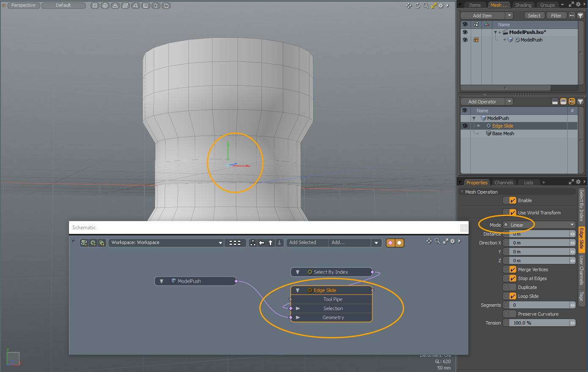Expand the Edge Slide tree item
The image size is (588, 372).
point(479,126)
